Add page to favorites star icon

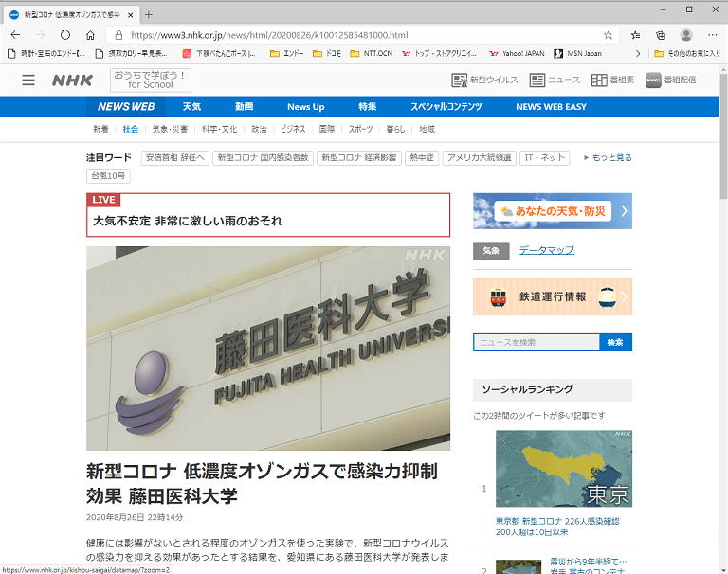pyautogui.click(x=608, y=35)
